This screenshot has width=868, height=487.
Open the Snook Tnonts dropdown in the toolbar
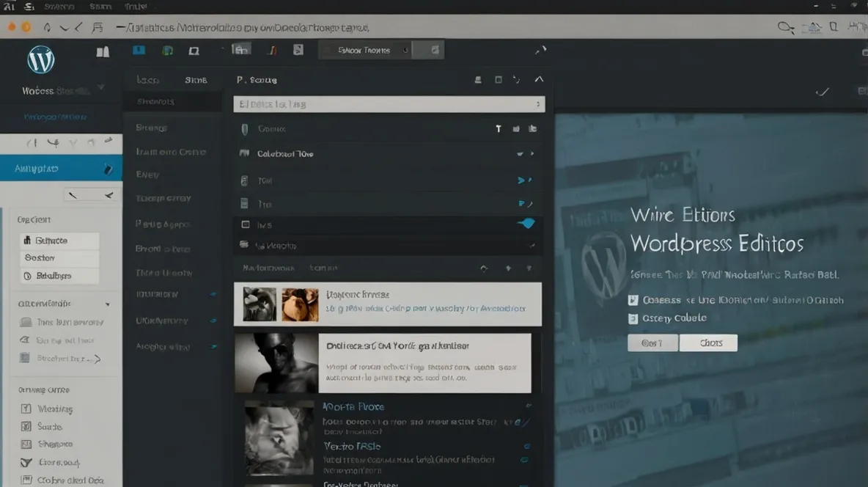click(x=365, y=50)
